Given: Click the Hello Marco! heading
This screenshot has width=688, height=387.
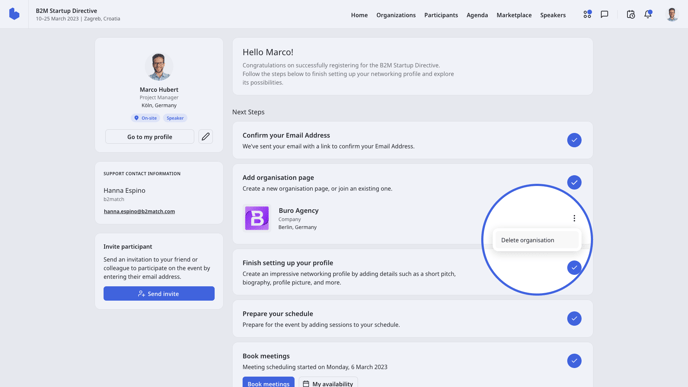Looking at the screenshot, I should click(x=268, y=52).
